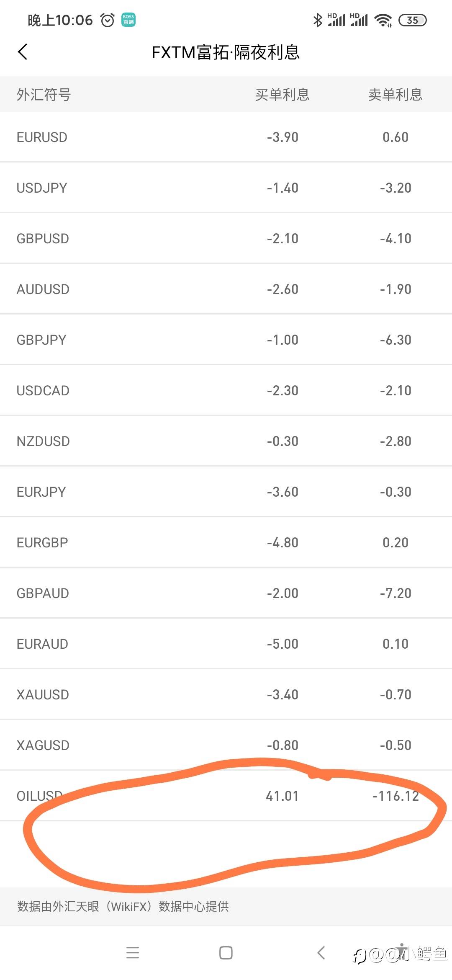Tap the back arrow in header
452x980 pixels.
click(23, 52)
